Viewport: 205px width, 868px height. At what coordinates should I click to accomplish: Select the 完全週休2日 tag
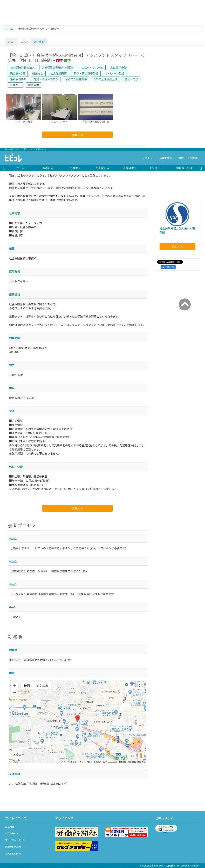17,73
